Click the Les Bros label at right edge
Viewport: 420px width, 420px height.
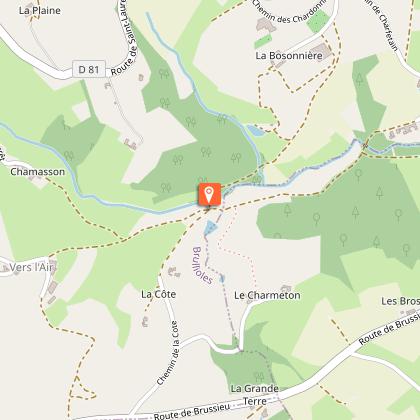point(400,301)
